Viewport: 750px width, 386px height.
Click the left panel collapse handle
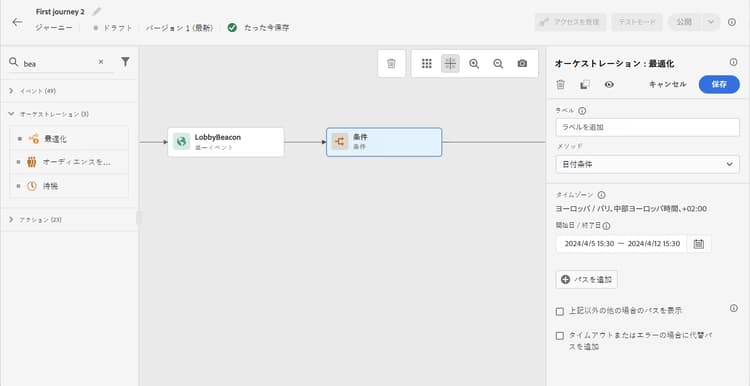139,218
